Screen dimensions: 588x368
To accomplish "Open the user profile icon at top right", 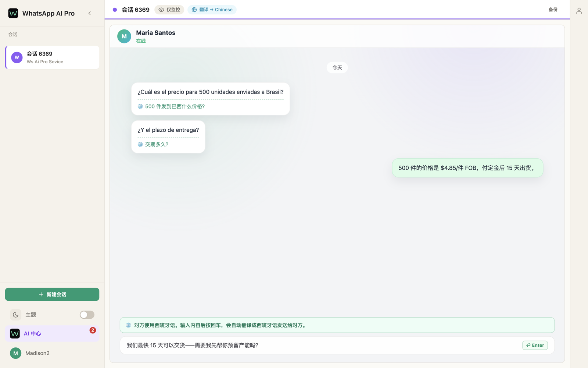I will [579, 11].
